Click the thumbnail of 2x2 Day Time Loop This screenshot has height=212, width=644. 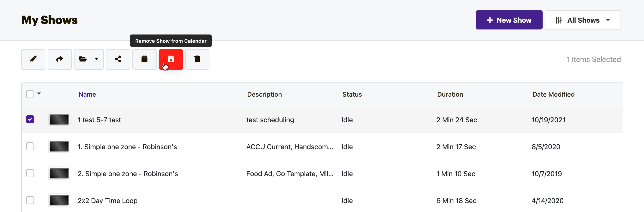click(x=59, y=201)
